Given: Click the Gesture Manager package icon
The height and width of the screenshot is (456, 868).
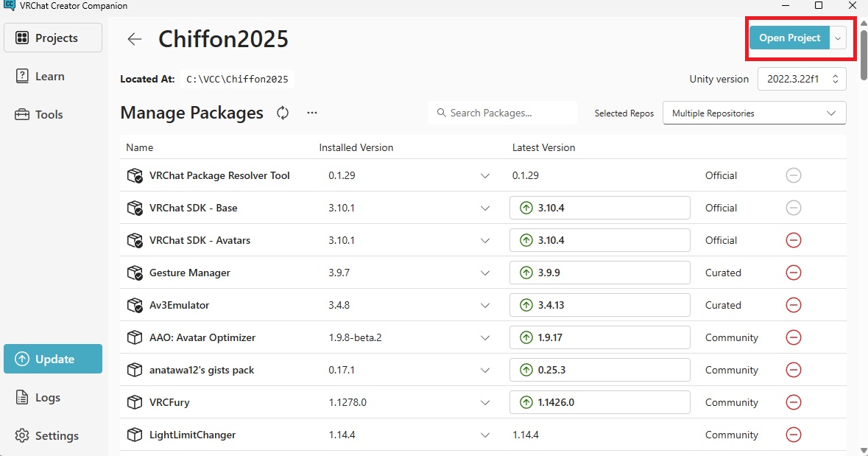Looking at the screenshot, I should 135,273.
